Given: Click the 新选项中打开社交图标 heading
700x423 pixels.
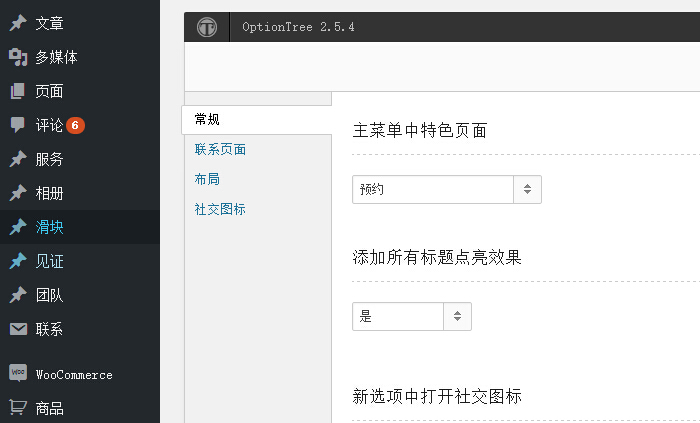Looking at the screenshot, I should click(x=437, y=396).
